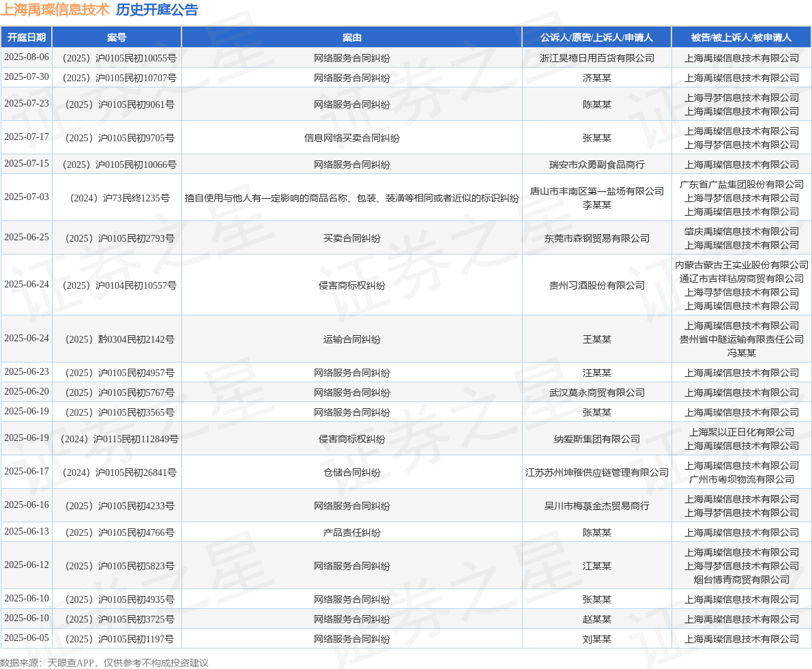
Task: Click the date 2025-07-15
Action: (27, 163)
